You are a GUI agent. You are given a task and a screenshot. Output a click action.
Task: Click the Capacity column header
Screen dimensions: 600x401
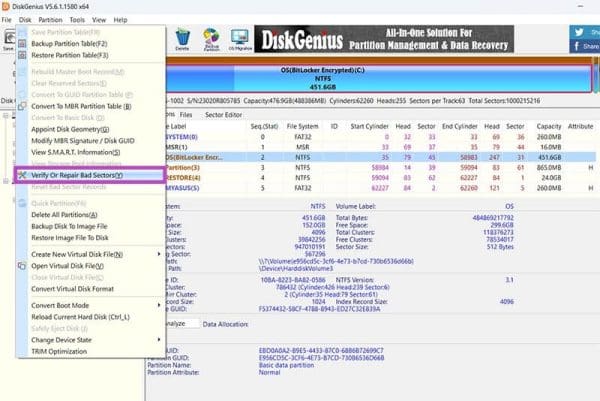pyautogui.click(x=547, y=127)
